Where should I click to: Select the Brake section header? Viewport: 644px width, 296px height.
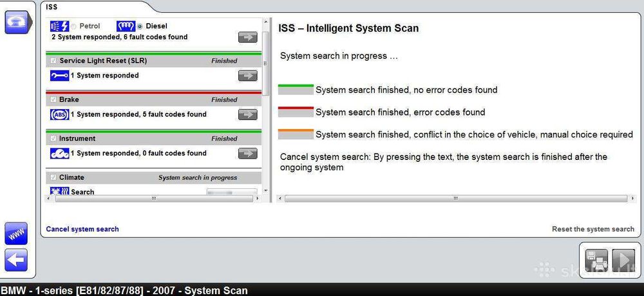pyautogui.click(x=154, y=99)
